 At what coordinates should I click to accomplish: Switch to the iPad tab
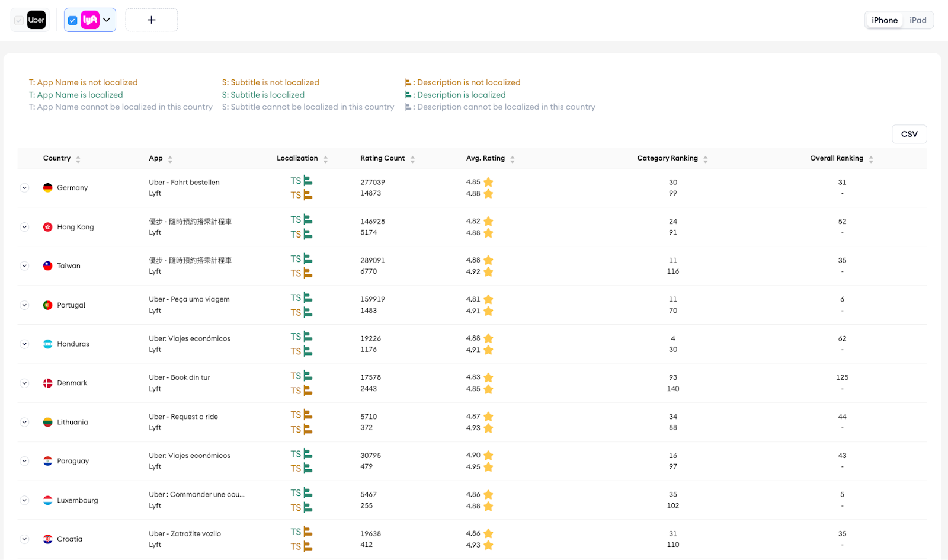918,20
